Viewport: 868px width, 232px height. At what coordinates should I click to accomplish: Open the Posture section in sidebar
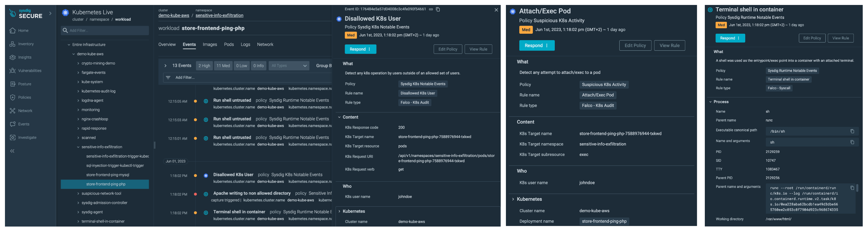(21, 84)
